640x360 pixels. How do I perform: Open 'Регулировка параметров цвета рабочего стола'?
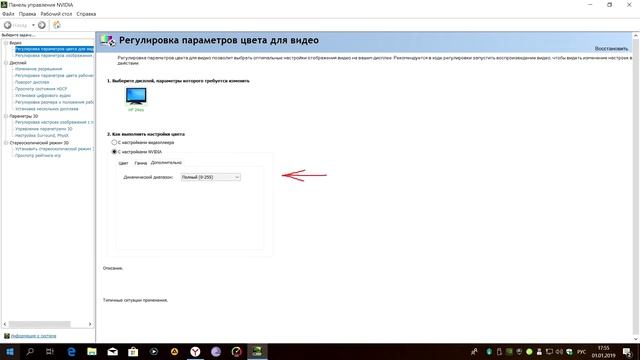[x=54, y=76]
